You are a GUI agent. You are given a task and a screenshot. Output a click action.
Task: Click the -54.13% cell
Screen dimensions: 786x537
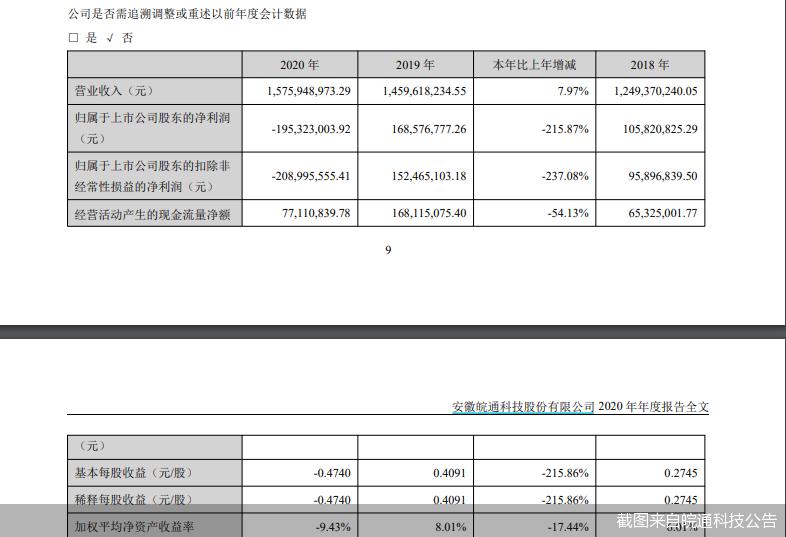[568, 213]
